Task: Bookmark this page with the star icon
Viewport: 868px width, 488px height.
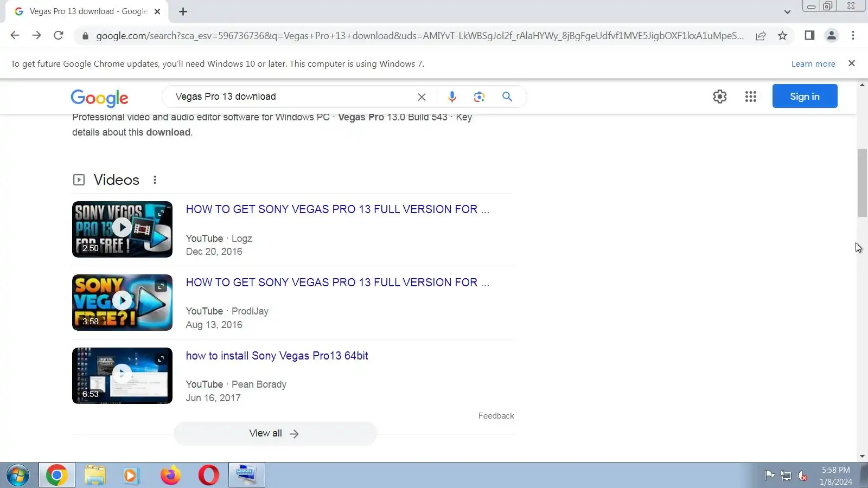Action: click(x=782, y=35)
